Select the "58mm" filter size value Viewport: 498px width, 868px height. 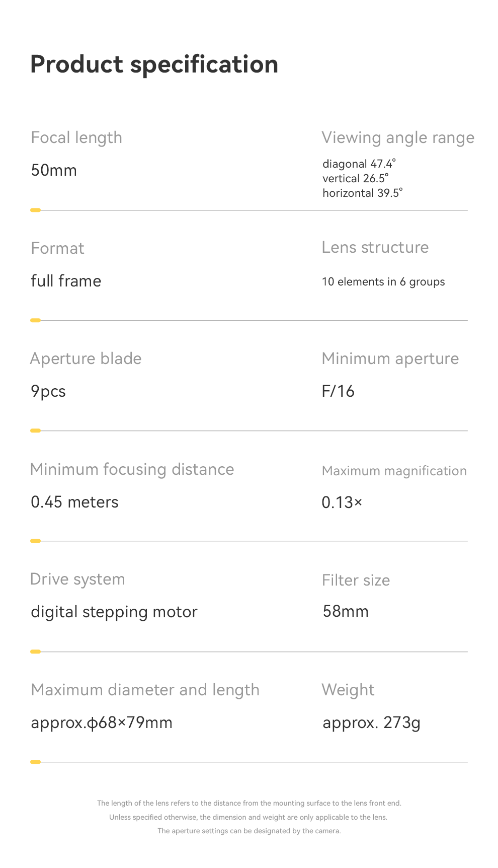[x=346, y=611]
